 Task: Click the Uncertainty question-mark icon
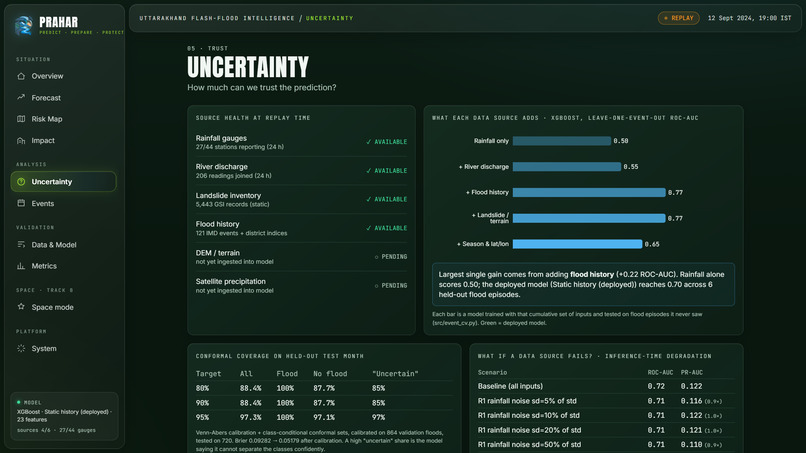[x=21, y=182]
